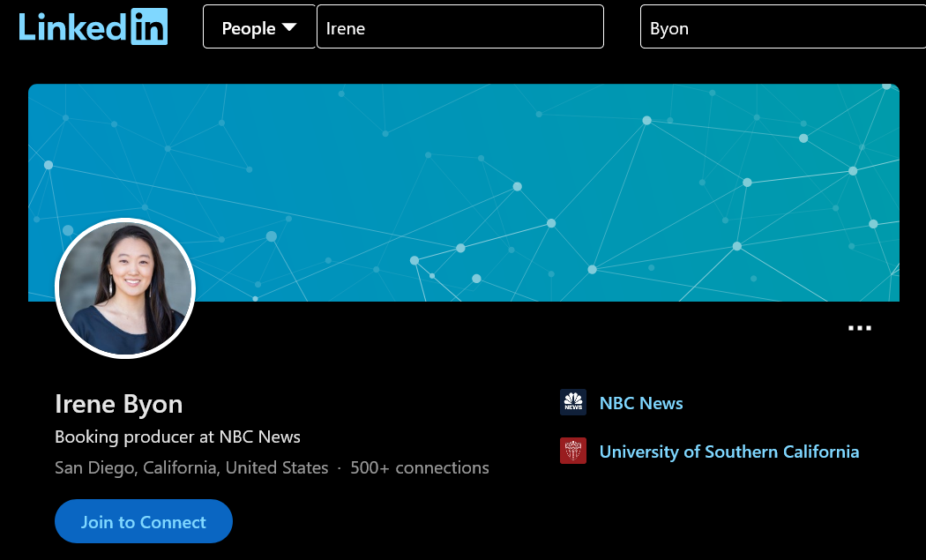Click the Booking producer at NBC News headline

pyautogui.click(x=177, y=437)
